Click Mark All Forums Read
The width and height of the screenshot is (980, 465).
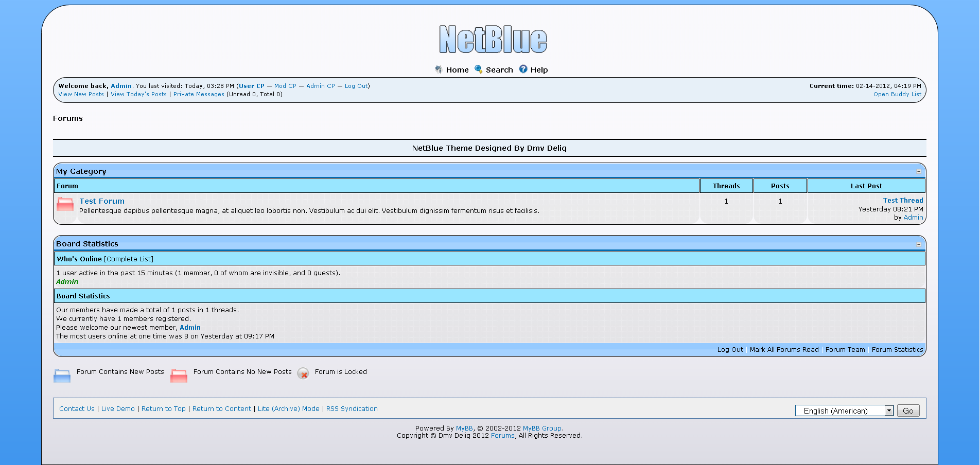[x=784, y=350]
